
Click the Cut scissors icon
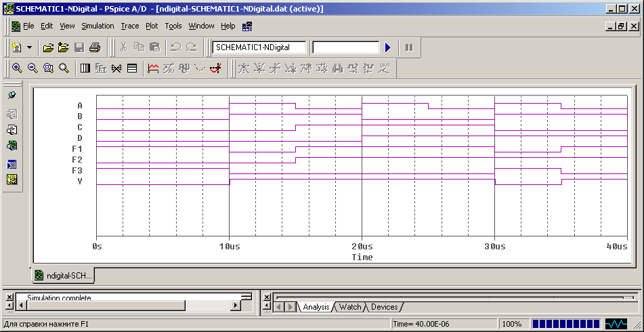(x=123, y=47)
